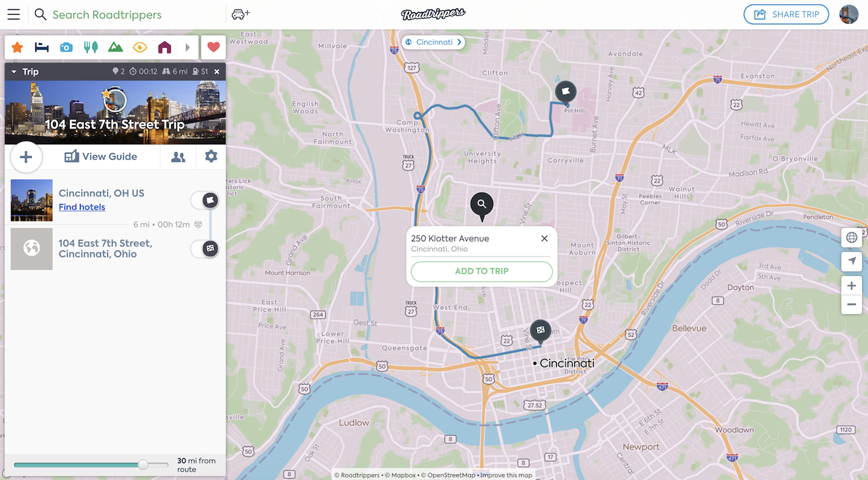This screenshot has width=868, height=480.
Task: Click ADD TO TRIP button
Action: point(482,271)
